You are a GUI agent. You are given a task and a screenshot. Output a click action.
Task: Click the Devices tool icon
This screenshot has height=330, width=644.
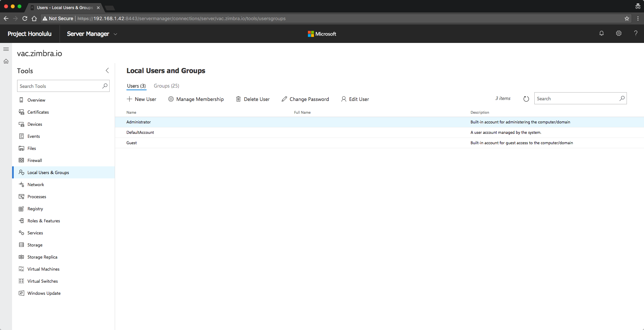click(21, 124)
